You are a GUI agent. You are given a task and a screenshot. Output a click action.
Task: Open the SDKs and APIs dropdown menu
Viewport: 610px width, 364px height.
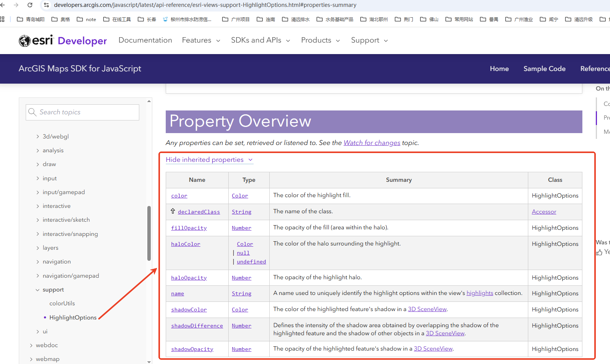260,40
